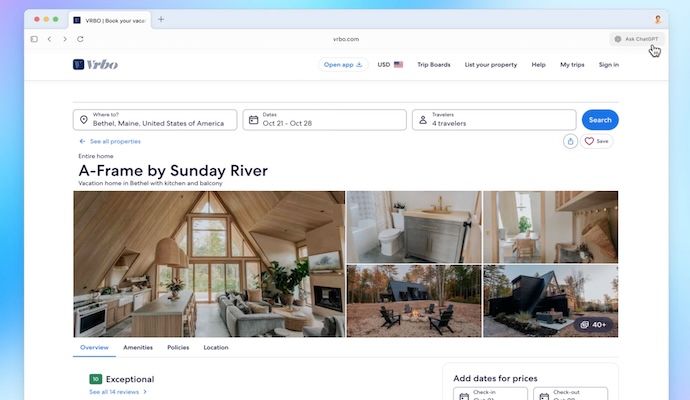Click the Where to destination field
This screenshot has height=400, width=690.
[x=155, y=120]
